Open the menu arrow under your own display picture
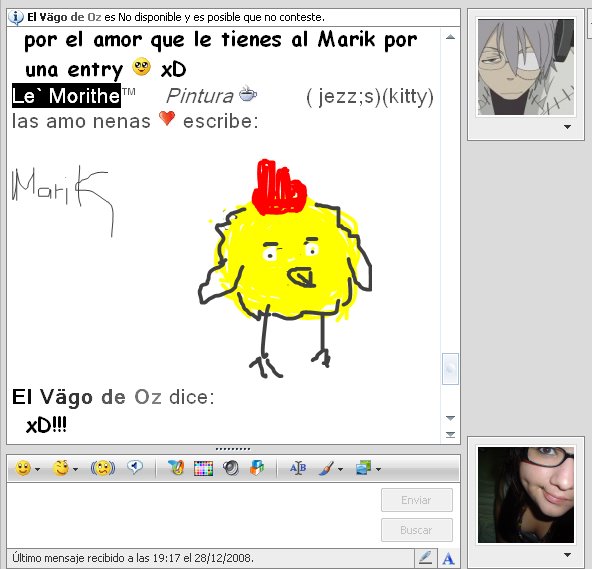This screenshot has width=592, height=569. click(567, 555)
